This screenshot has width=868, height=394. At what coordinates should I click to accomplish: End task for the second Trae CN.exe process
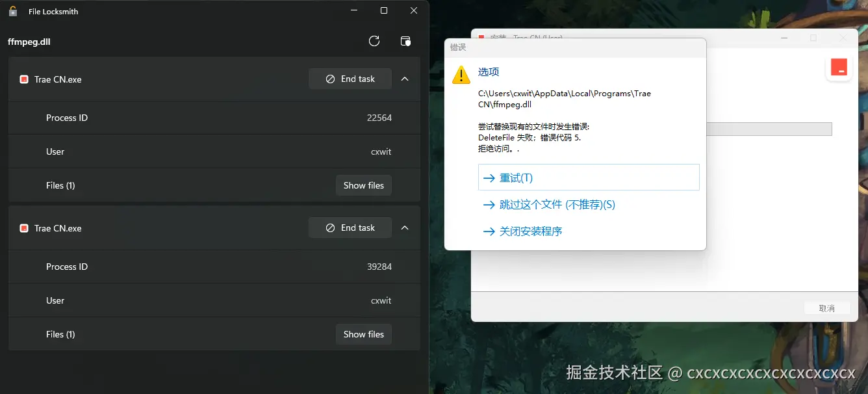pos(350,228)
